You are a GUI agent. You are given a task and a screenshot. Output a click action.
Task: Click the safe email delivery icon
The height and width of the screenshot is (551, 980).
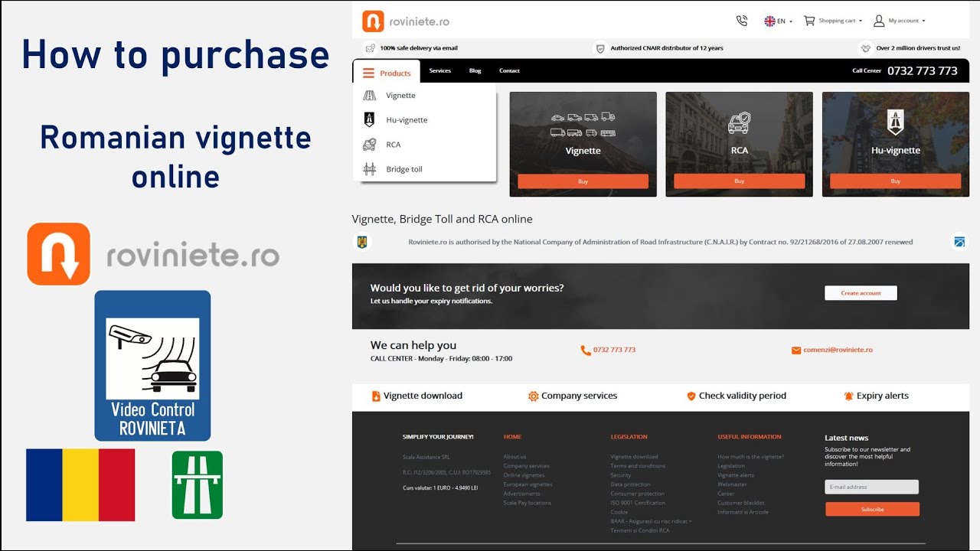(370, 48)
